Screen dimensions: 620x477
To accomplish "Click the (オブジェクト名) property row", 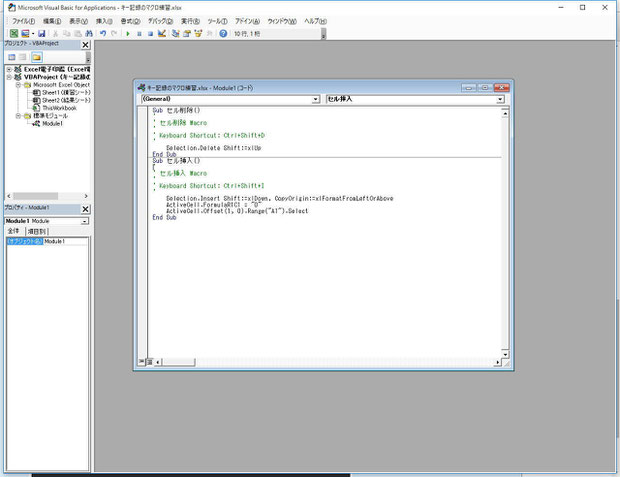I will click(x=47, y=241).
